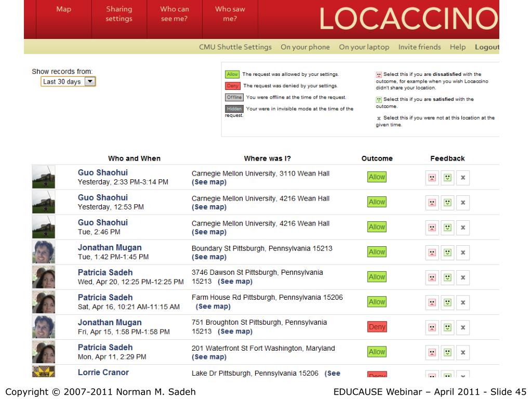Mark not-at-location for Jonathan Mugan Boundary St row

pos(463,253)
